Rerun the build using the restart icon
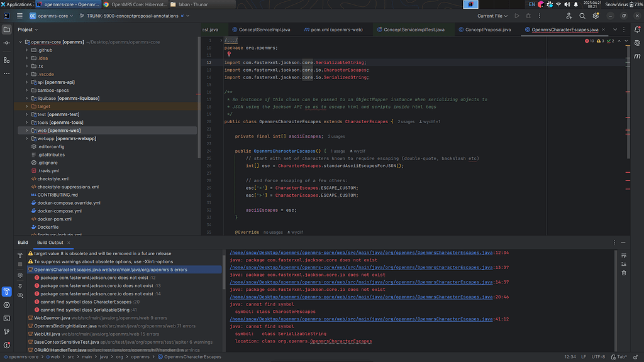 pyautogui.click(x=20, y=255)
